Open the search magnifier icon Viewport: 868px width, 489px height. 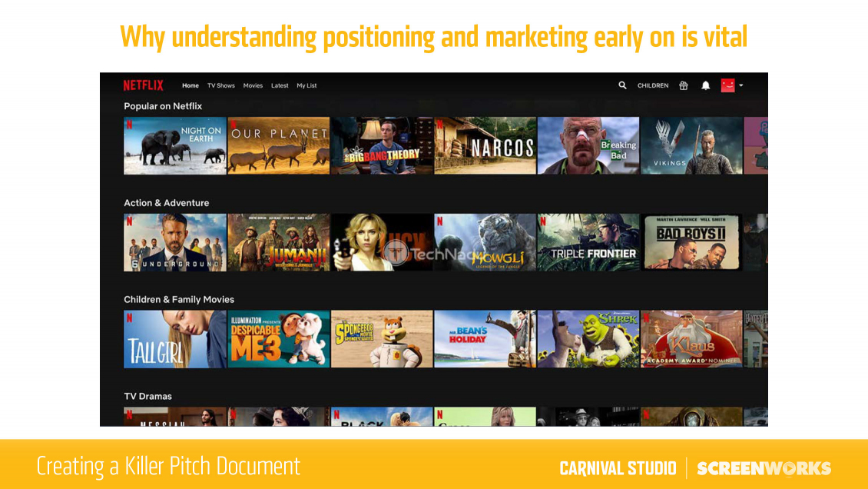point(622,85)
